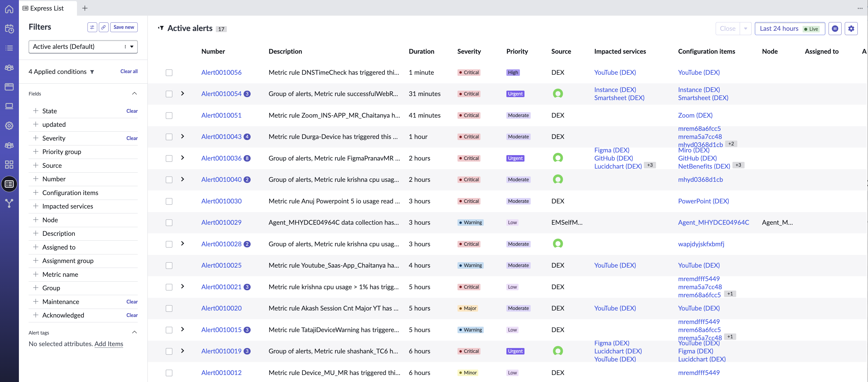868x382 pixels.
Task: Copy filter link icon
Action: point(103,27)
